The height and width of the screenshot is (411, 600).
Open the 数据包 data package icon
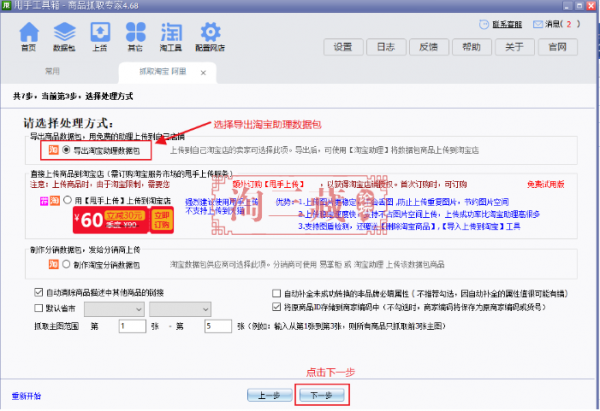pos(64,32)
